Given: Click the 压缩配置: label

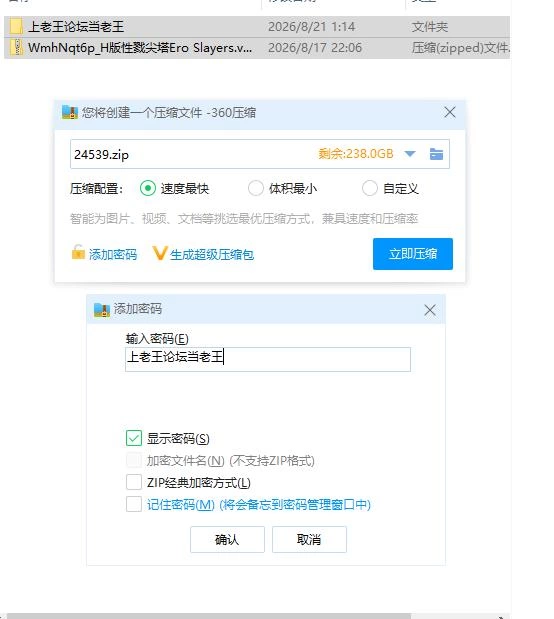Looking at the screenshot, I should point(97,189).
